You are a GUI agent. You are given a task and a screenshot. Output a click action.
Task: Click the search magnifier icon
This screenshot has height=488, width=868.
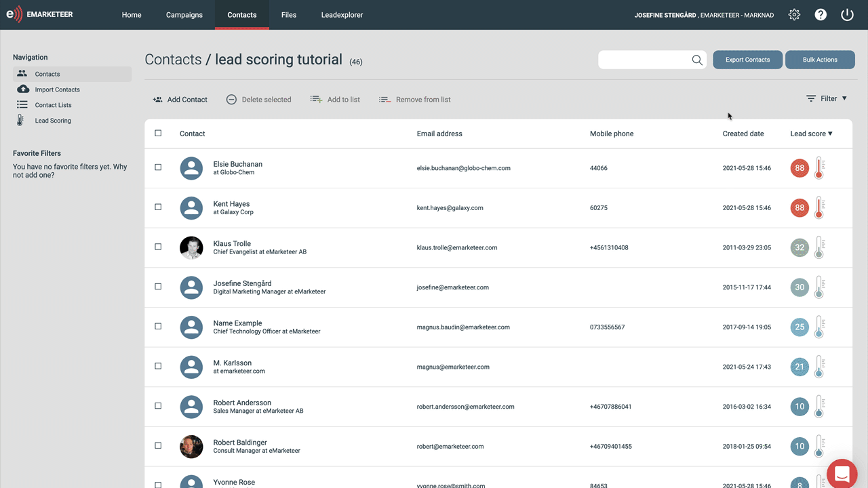(x=697, y=60)
